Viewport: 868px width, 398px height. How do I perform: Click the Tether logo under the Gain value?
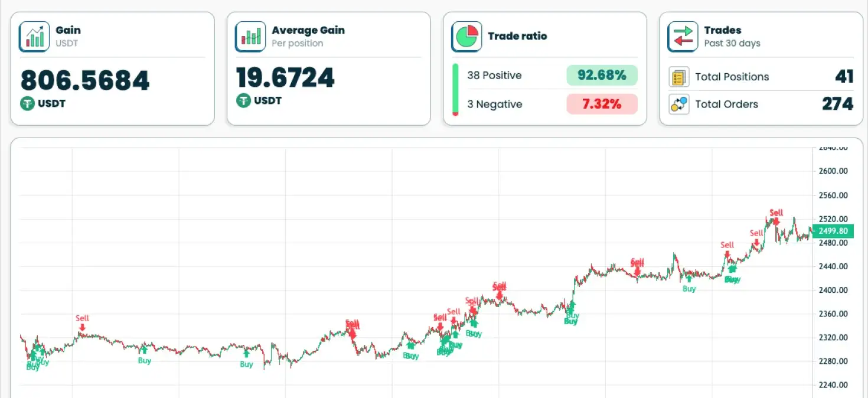28,103
